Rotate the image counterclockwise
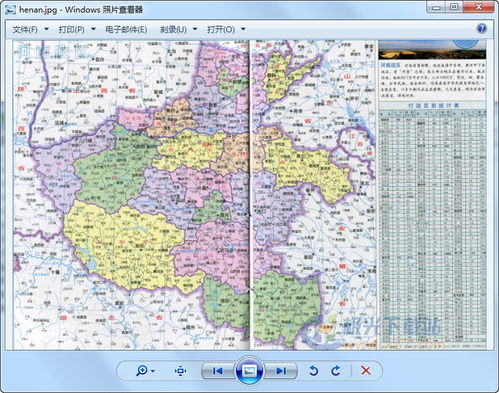 click(313, 371)
